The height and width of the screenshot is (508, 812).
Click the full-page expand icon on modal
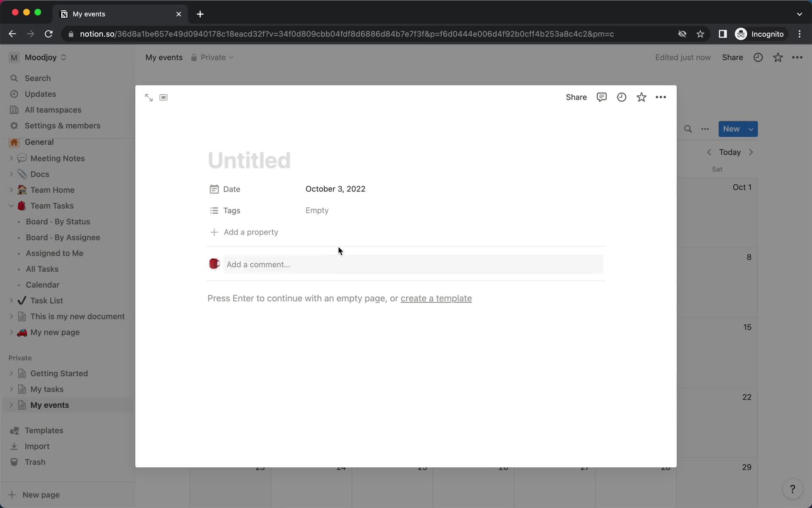pos(148,98)
